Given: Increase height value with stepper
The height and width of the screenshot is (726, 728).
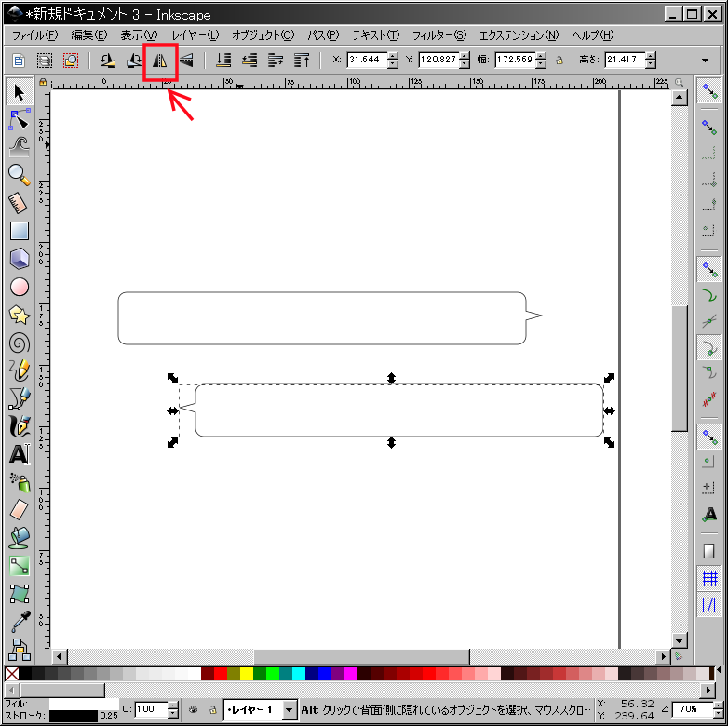Looking at the screenshot, I should click(x=651, y=55).
